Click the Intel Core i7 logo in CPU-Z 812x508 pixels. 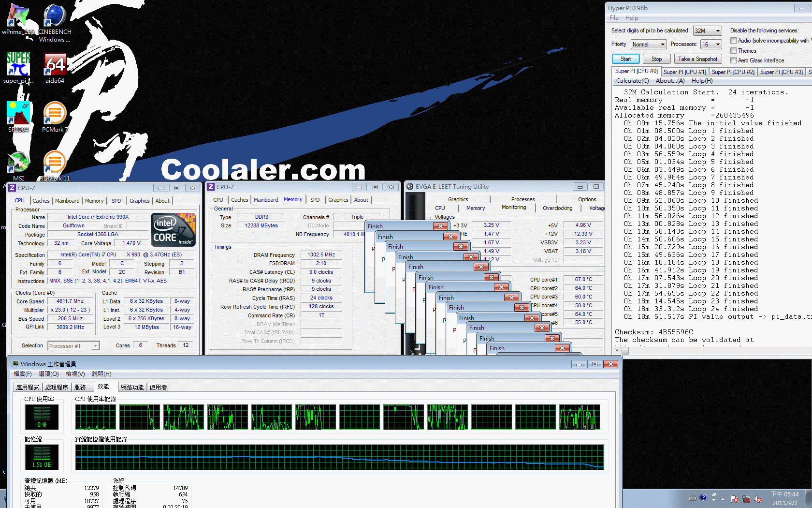tap(173, 230)
